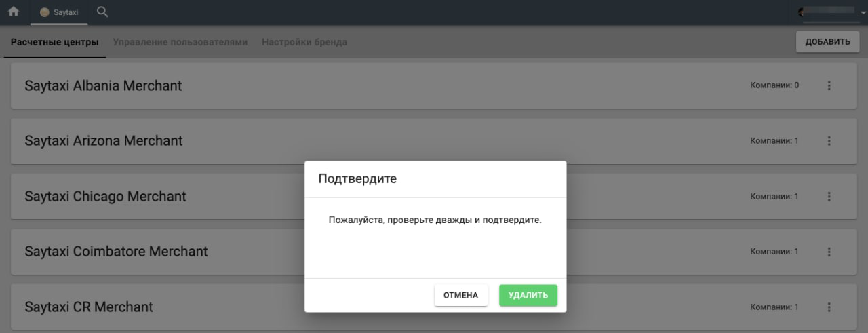Select Saytaxi Coimbatore Merchant title
The height and width of the screenshot is (333, 868).
coord(116,252)
